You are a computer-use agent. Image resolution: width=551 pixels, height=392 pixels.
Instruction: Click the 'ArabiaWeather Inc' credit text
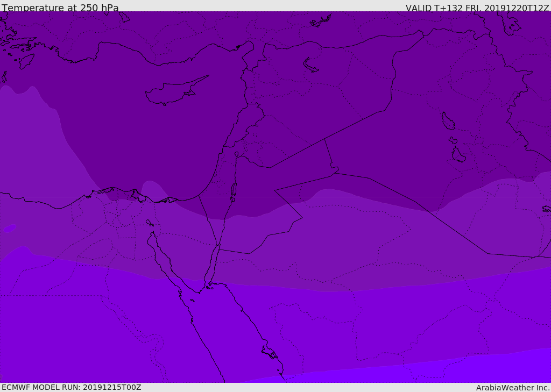pyautogui.click(x=513, y=388)
